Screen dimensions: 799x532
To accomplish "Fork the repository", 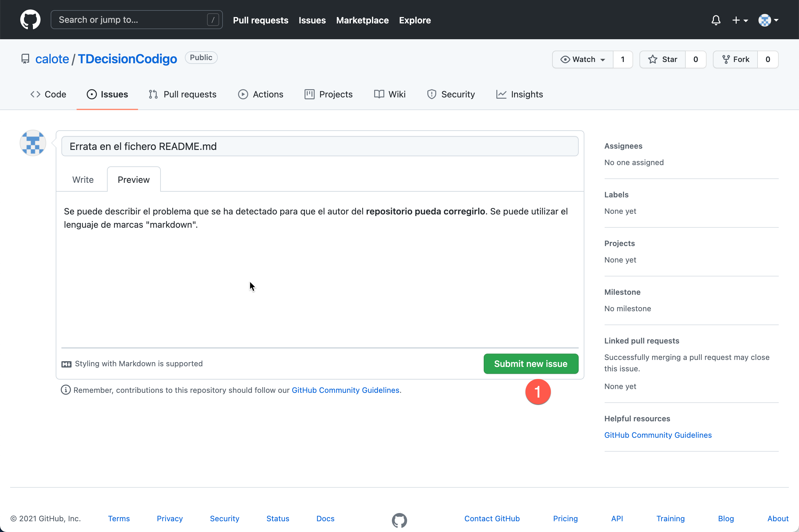I will click(735, 59).
